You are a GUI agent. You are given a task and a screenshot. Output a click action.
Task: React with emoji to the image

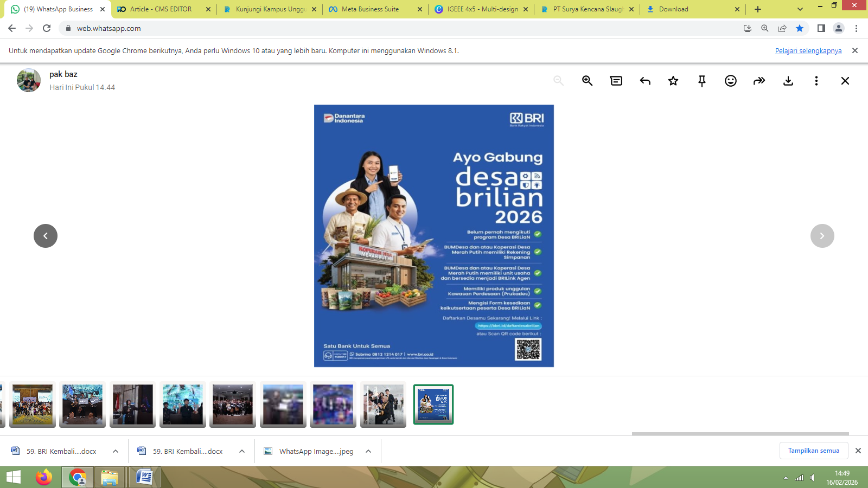[x=731, y=81]
